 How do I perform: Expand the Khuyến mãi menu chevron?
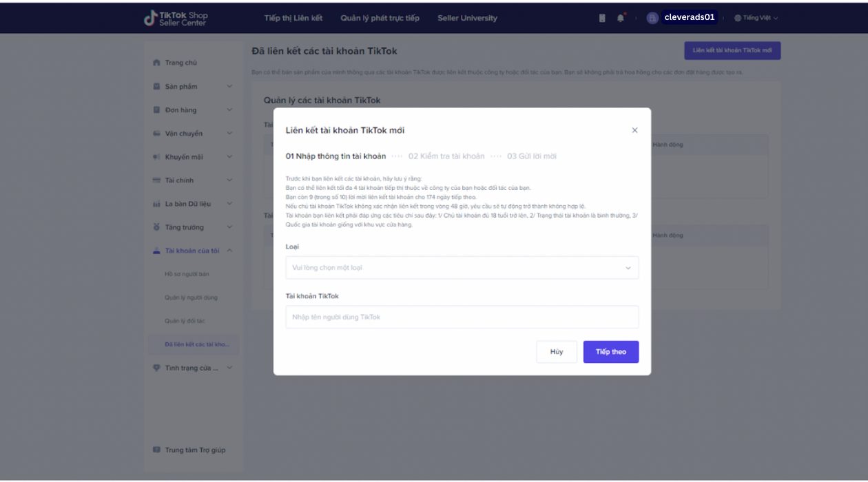pyautogui.click(x=229, y=157)
